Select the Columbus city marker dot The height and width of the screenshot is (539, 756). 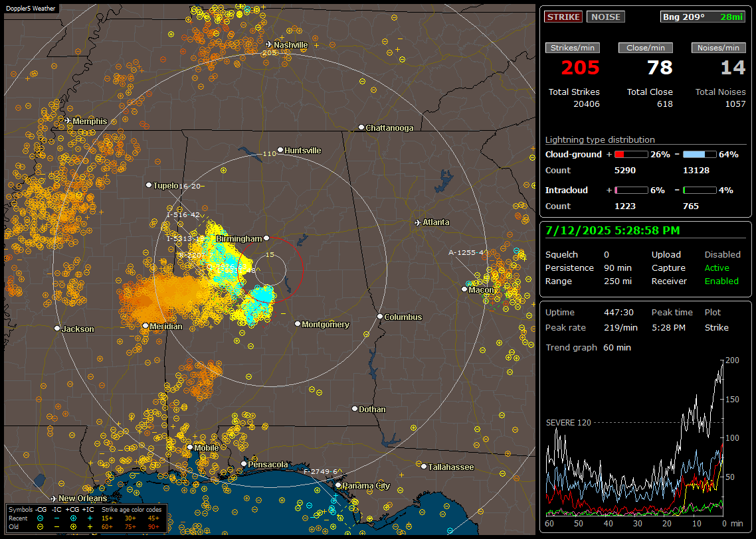[380, 317]
